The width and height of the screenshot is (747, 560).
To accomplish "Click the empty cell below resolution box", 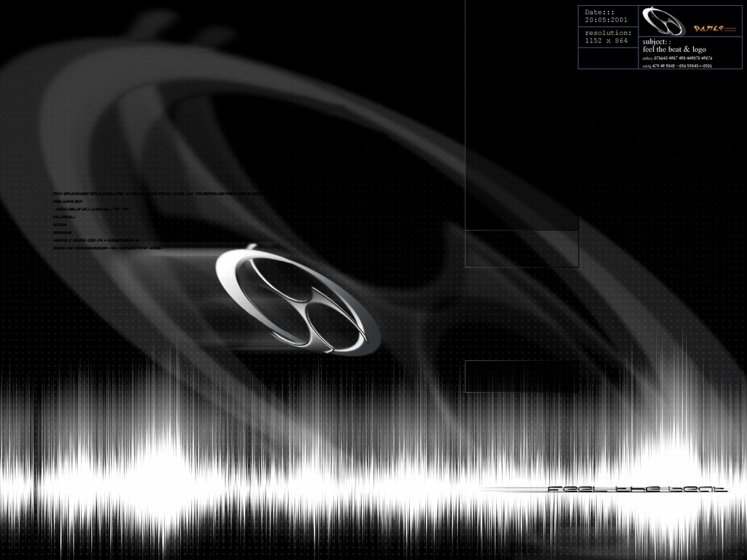I will 608,58.
